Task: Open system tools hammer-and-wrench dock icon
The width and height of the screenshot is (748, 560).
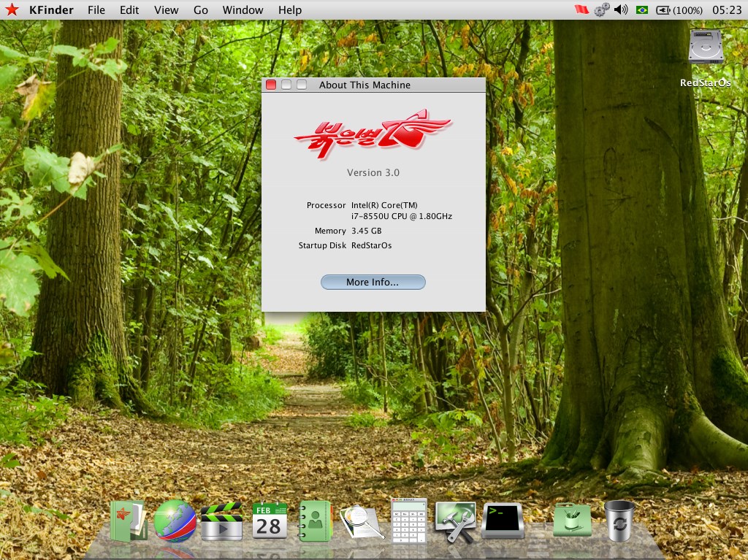Action: [x=456, y=521]
